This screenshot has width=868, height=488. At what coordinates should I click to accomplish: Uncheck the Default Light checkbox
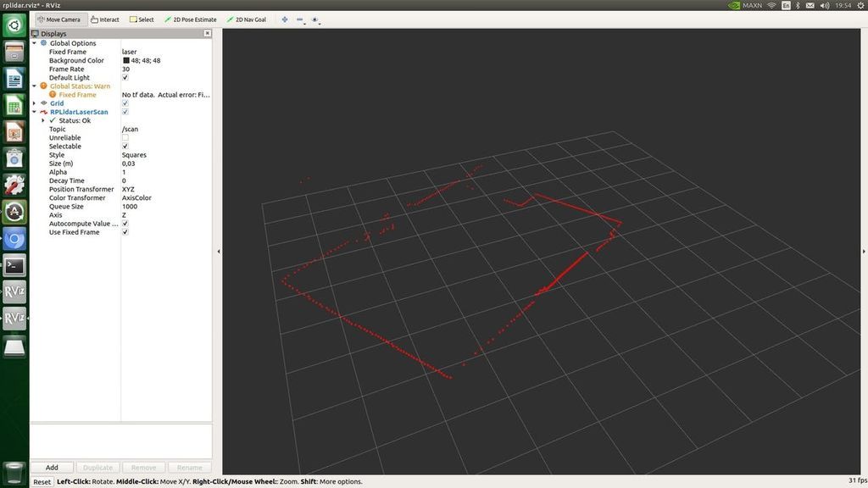(125, 77)
